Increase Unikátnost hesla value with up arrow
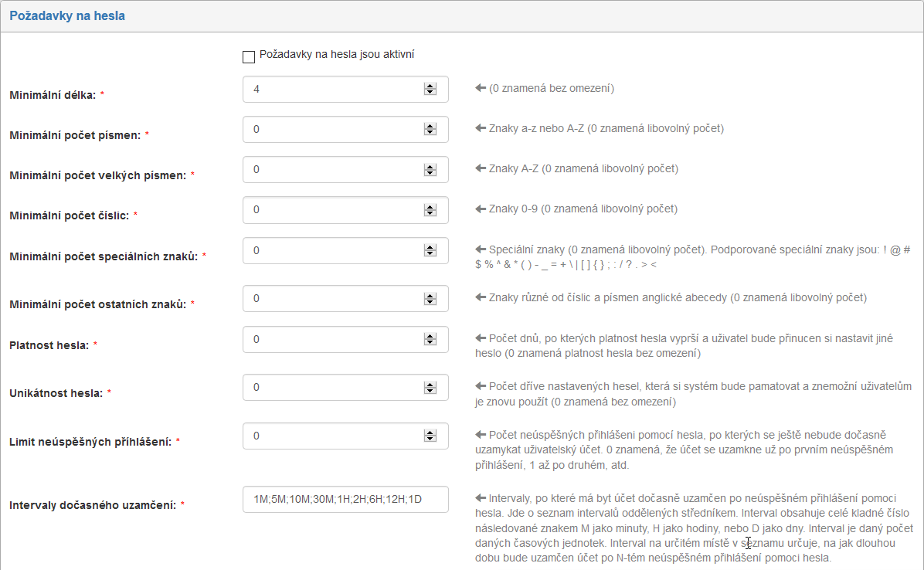This screenshot has height=570, width=924. pyautogui.click(x=430, y=384)
